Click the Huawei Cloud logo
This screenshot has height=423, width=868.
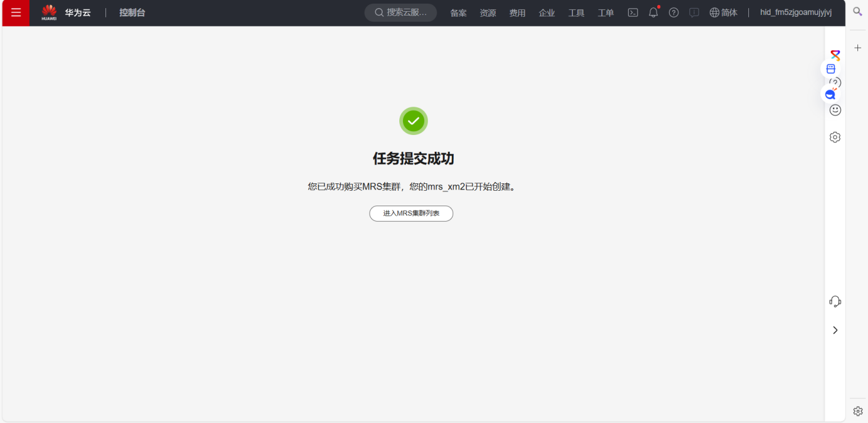click(x=49, y=12)
